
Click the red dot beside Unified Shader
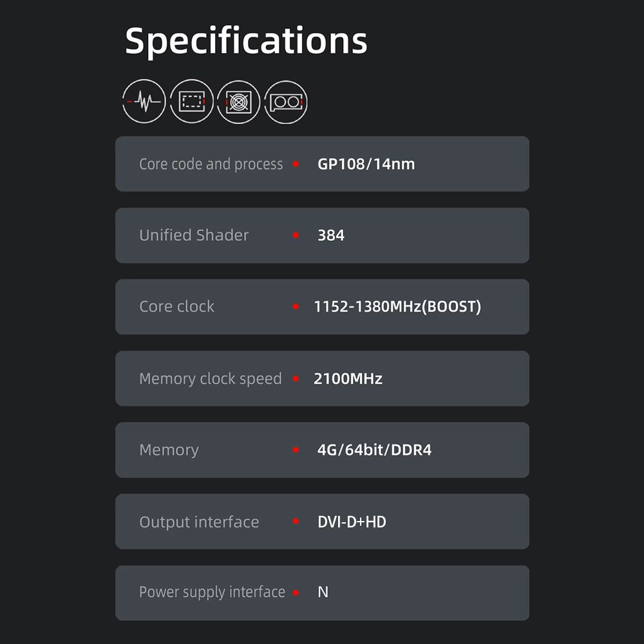tap(296, 236)
